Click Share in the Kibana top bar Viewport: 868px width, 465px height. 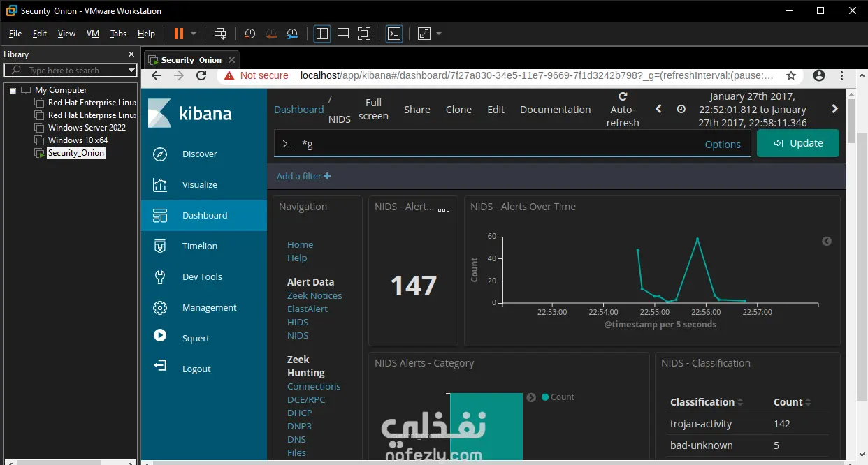click(x=417, y=110)
